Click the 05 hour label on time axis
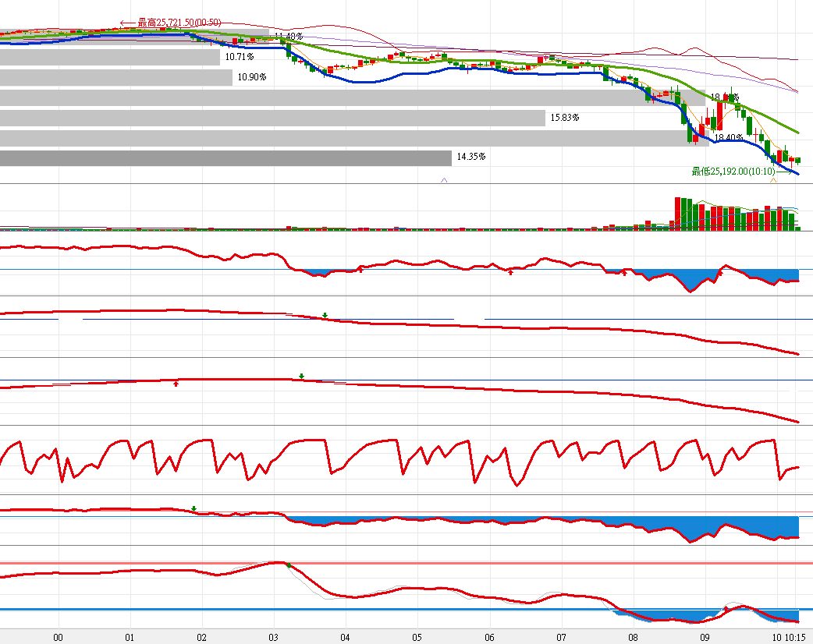Image resolution: width=813 pixels, height=644 pixels. 417,638
